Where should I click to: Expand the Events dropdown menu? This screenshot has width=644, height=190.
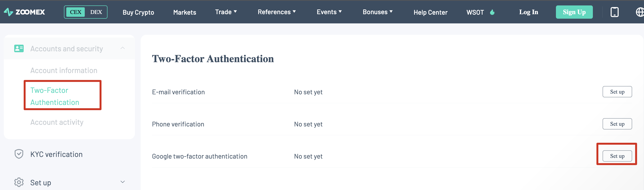point(329,12)
